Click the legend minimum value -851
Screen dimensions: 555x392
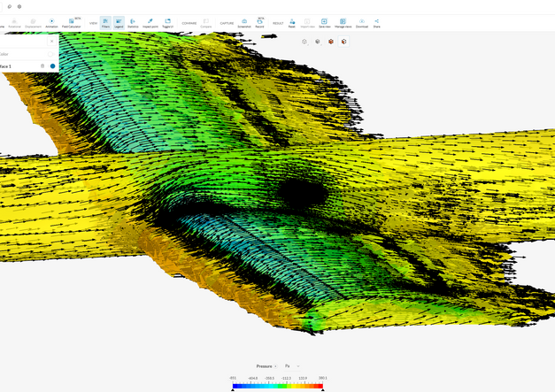233,378
